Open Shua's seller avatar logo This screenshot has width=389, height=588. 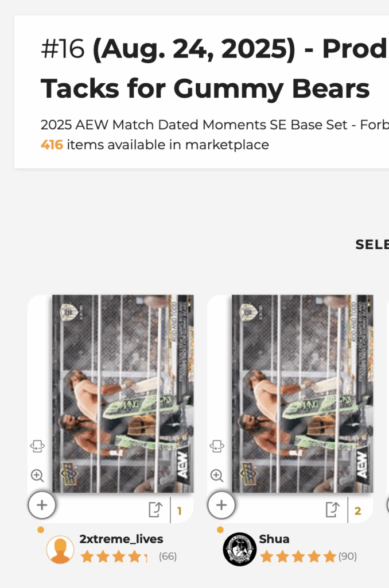239,550
